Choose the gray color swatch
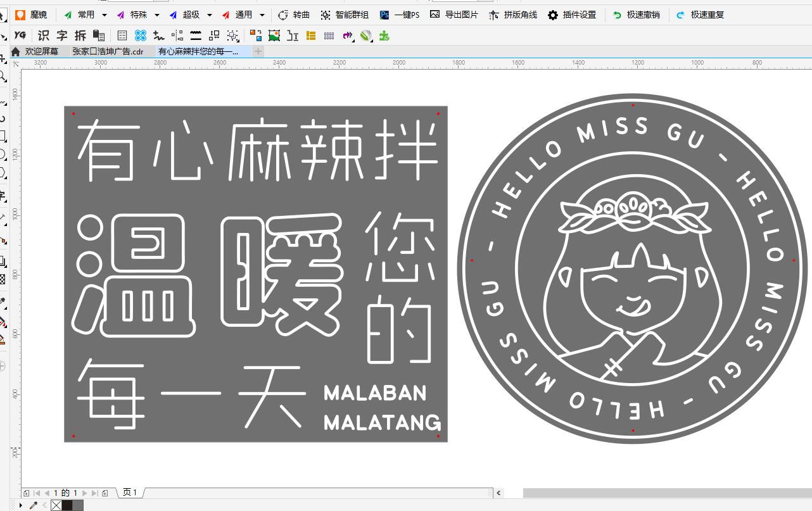This screenshot has width=812, height=511. click(78, 505)
